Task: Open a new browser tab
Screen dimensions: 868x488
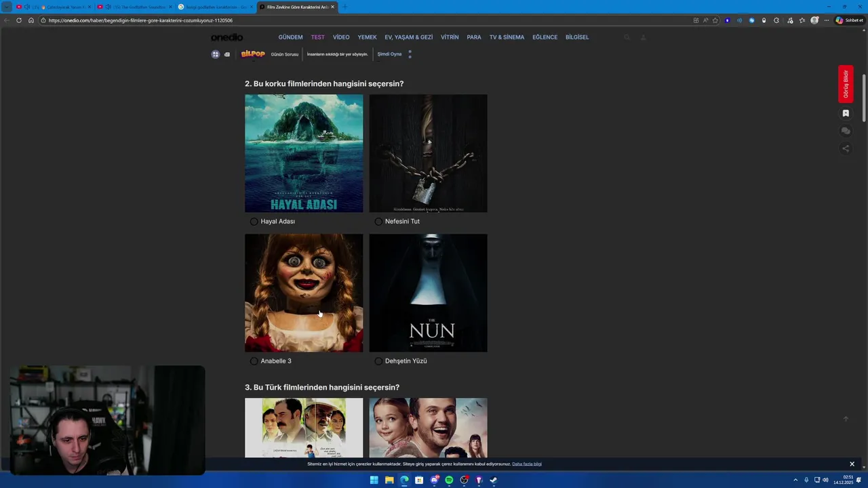Action: click(x=344, y=7)
